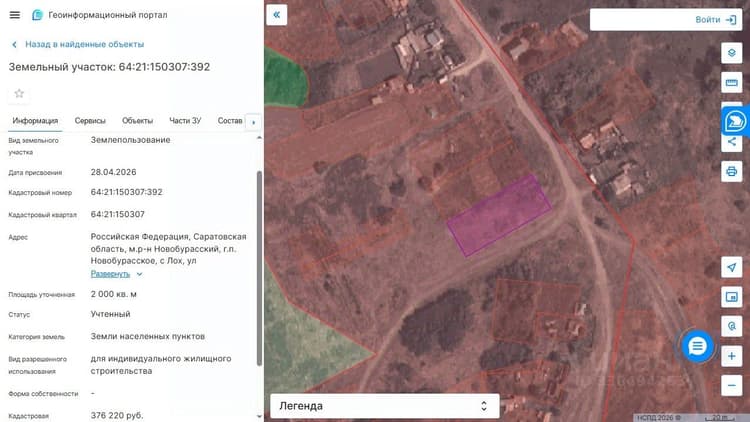Locate my position with arrow icon
The image size is (750, 422).
coord(731,267)
